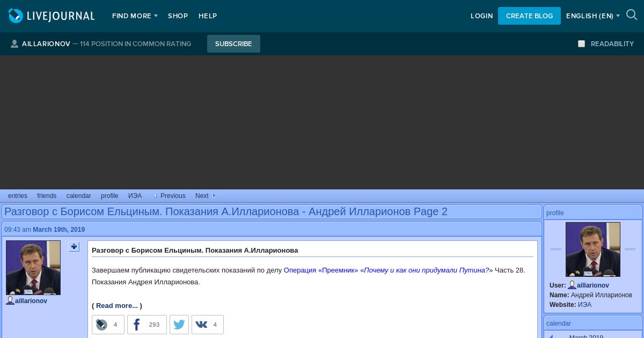The image size is (644, 338).
Task: Click the user head icon beside post author
Action: (x=10, y=301)
